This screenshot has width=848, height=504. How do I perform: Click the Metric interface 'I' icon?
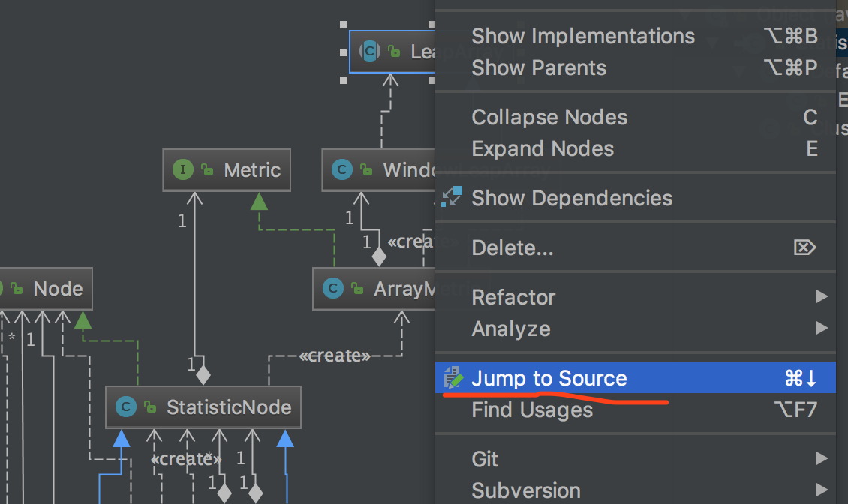pyautogui.click(x=183, y=170)
